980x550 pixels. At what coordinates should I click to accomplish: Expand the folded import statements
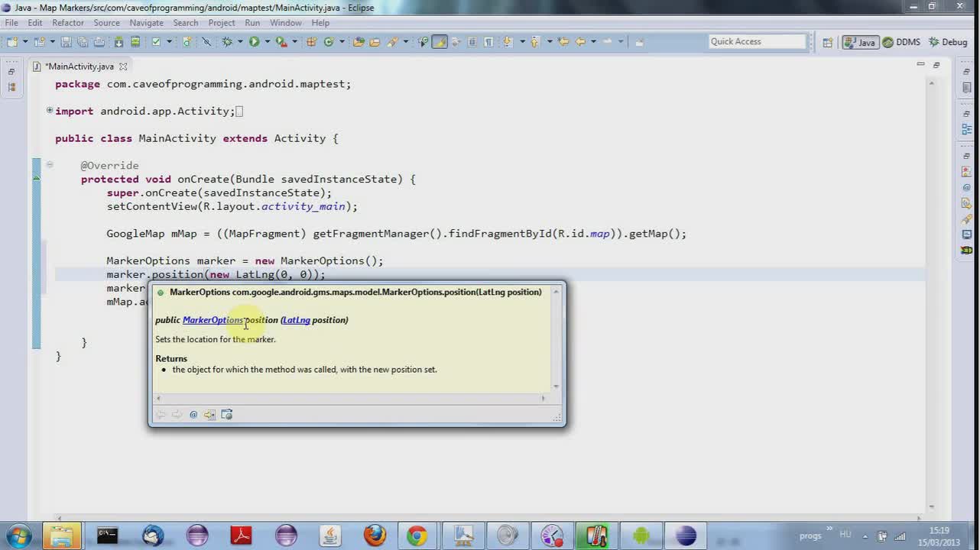coord(49,110)
